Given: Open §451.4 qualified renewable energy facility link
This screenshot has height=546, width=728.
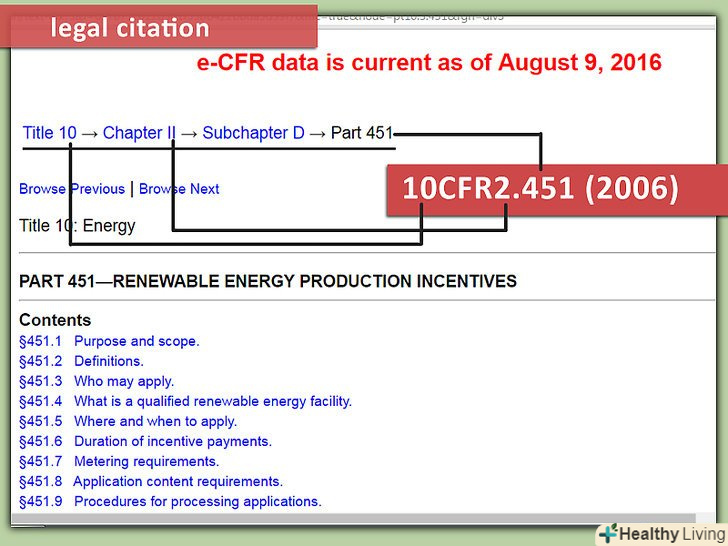Looking at the screenshot, I should [x=185, y=401].
